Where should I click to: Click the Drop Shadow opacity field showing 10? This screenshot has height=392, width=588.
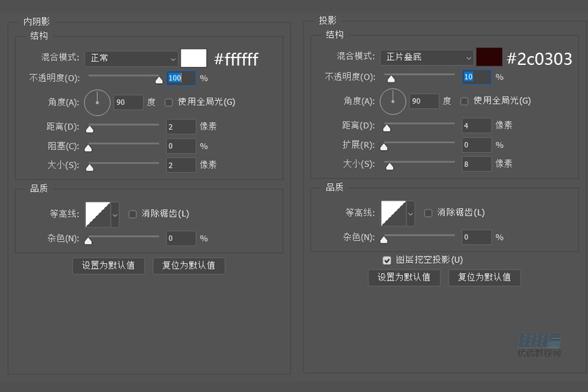pos(476,77)
